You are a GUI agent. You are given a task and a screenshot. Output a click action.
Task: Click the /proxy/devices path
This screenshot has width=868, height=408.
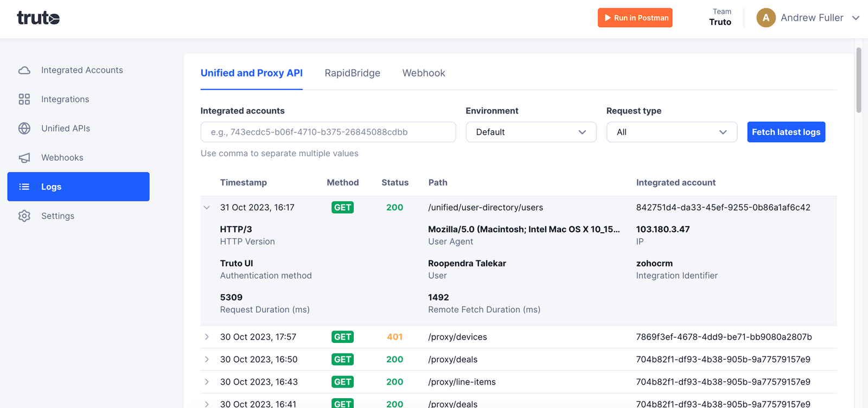(x=457, y=337)
